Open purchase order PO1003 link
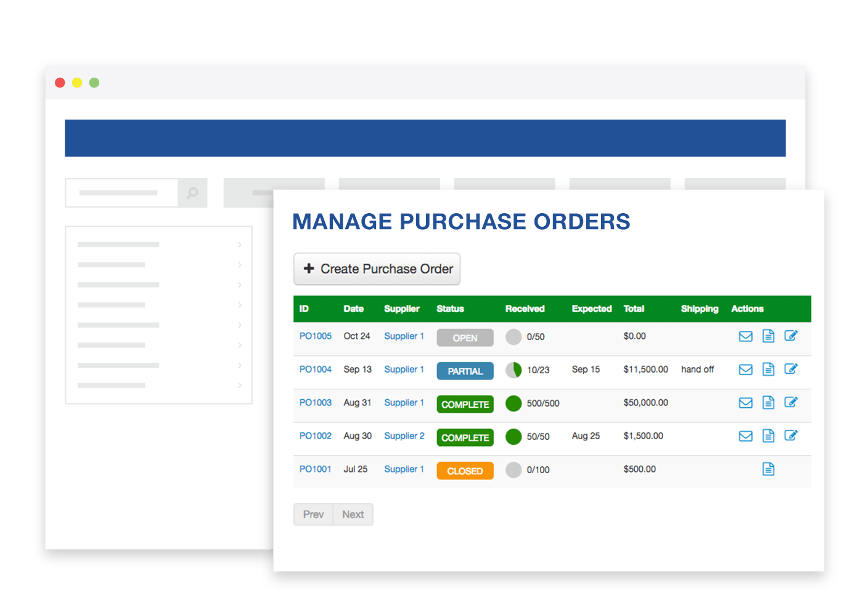The height and width of the screenshot is (616, 863). pos(315,402)
